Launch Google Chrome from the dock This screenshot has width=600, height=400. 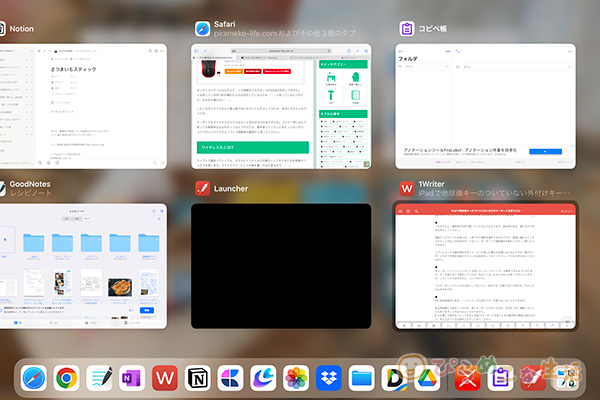click(67, 378)
